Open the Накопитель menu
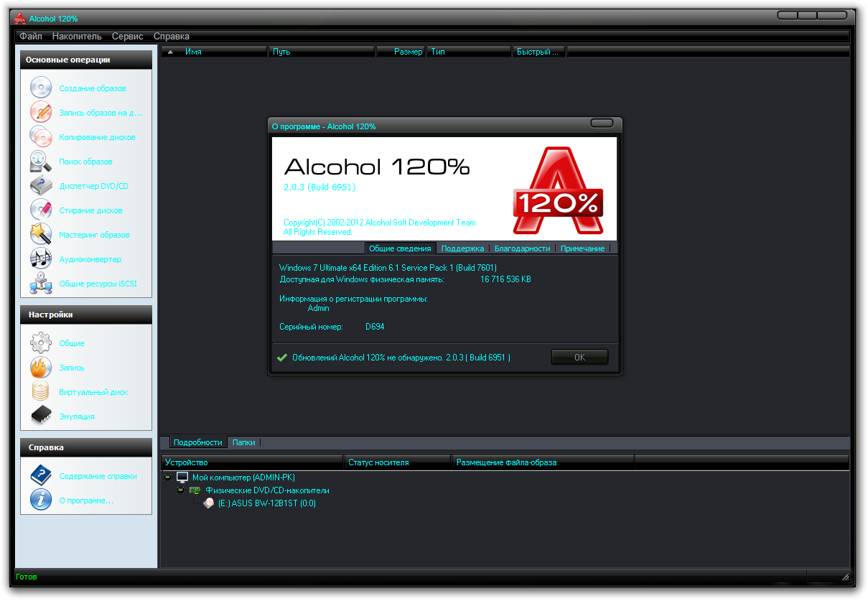The image size is (868, 601). [77, 36]
